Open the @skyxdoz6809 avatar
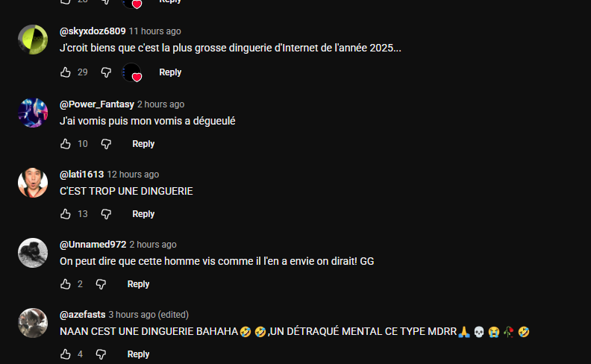Screen dimensions: 591x364 pos(33,40)
